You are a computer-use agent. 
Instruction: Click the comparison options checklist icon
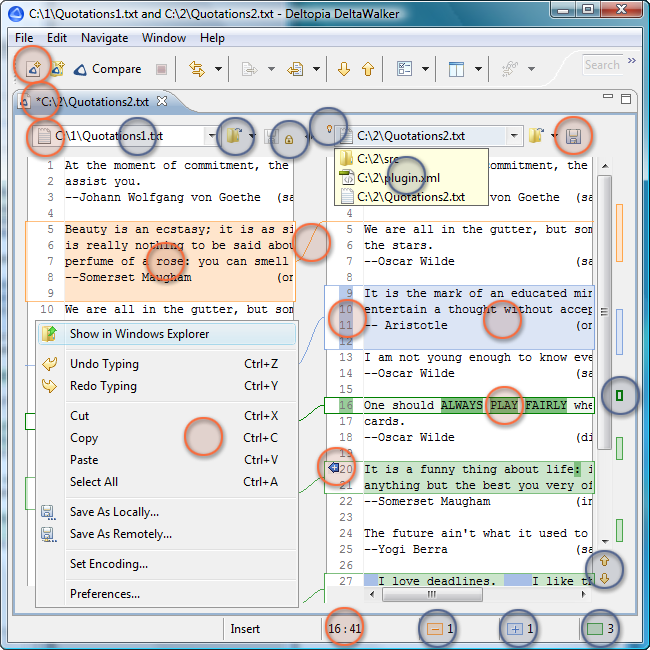pos(404,69)
